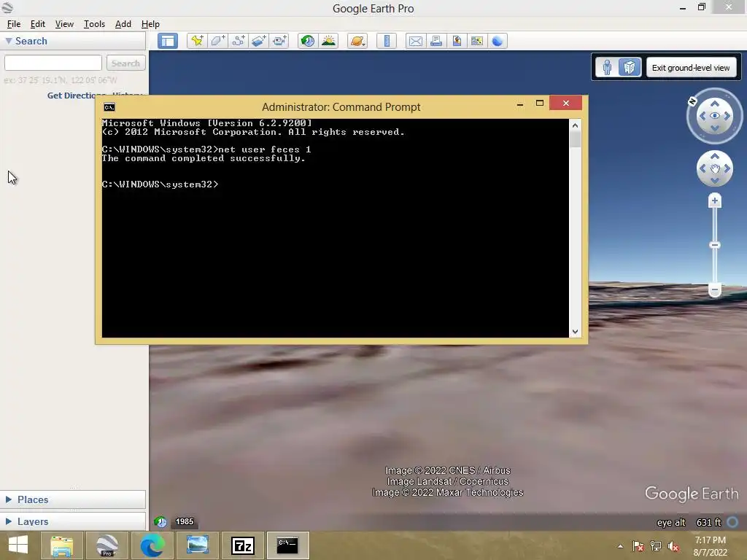Click the network tray icon

pos(656,546)
